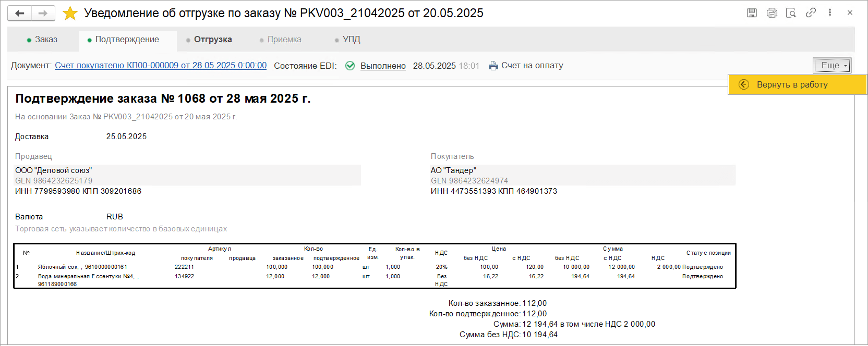This screenshot has width=868, height=346.
Task: Select "Вернуть в работу" menu item
Action: coord(792,84)
